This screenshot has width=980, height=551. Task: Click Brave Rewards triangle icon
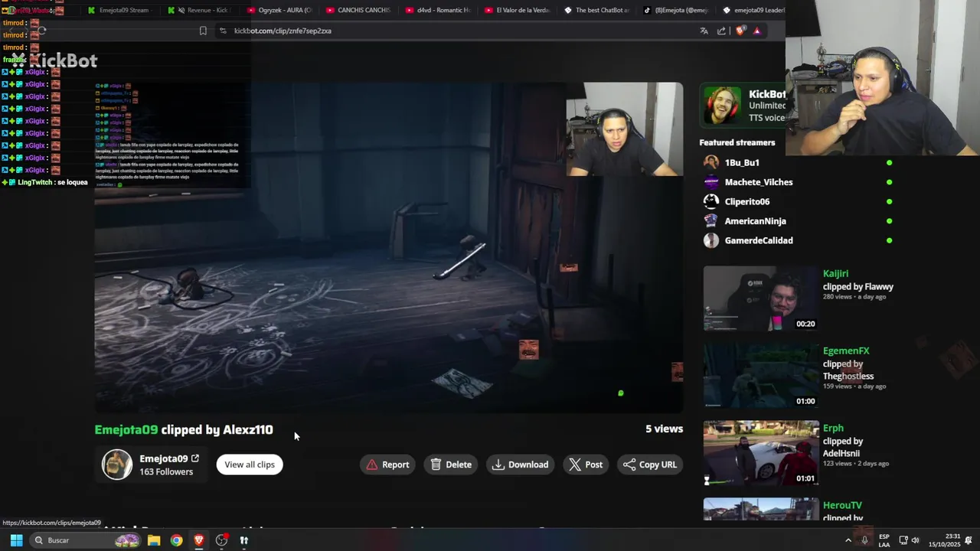757,31
